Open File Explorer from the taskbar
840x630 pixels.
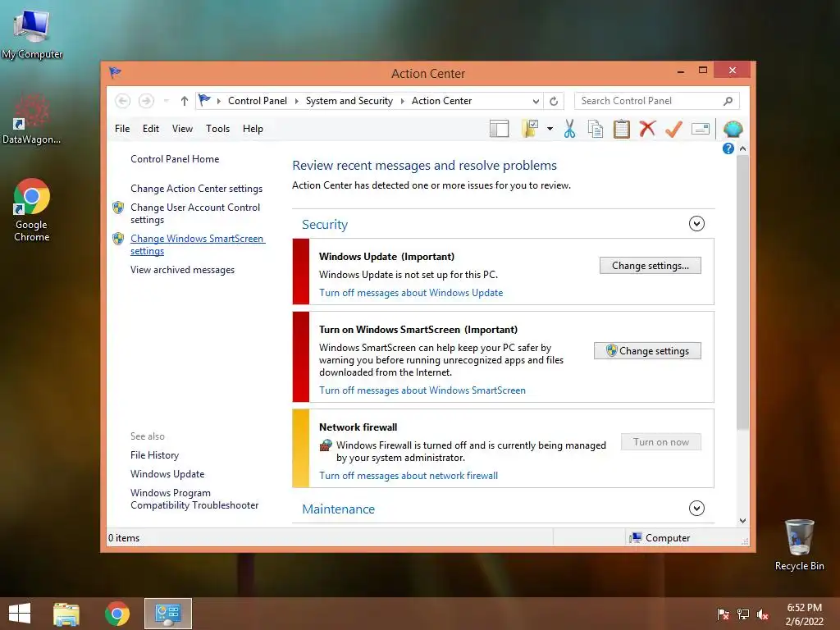click(66, 614)
